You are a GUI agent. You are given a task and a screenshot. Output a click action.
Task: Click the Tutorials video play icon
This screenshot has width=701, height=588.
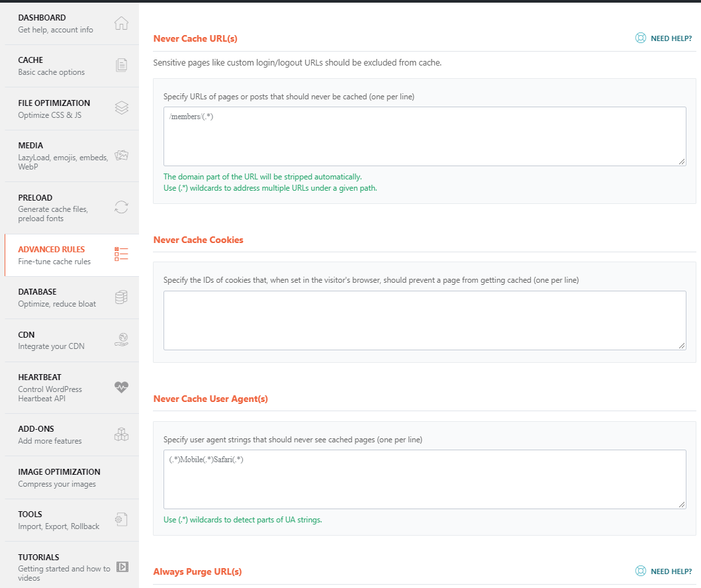point(122,567)
